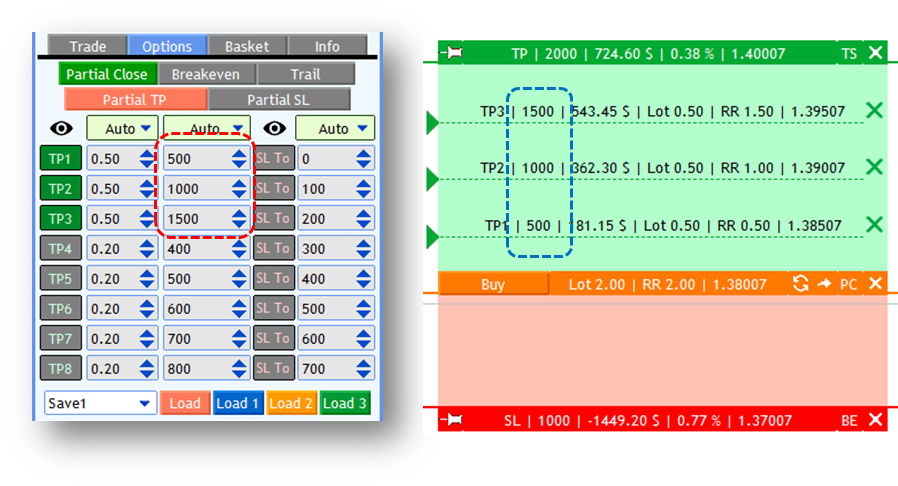898x486 pixels.
Task: Open the Save1 preset dropdown
Action: pyautogui.click(x=100, y=403)
